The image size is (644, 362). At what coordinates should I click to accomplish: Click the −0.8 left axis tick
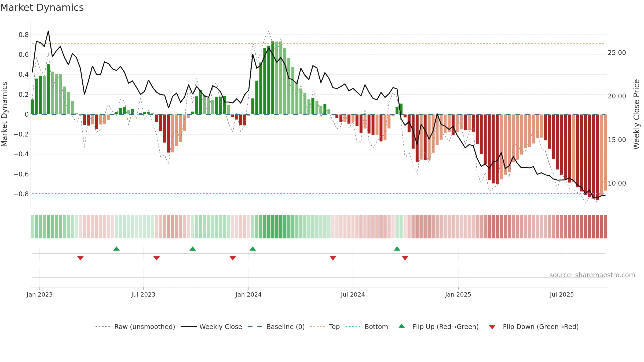tap(21, 194)
